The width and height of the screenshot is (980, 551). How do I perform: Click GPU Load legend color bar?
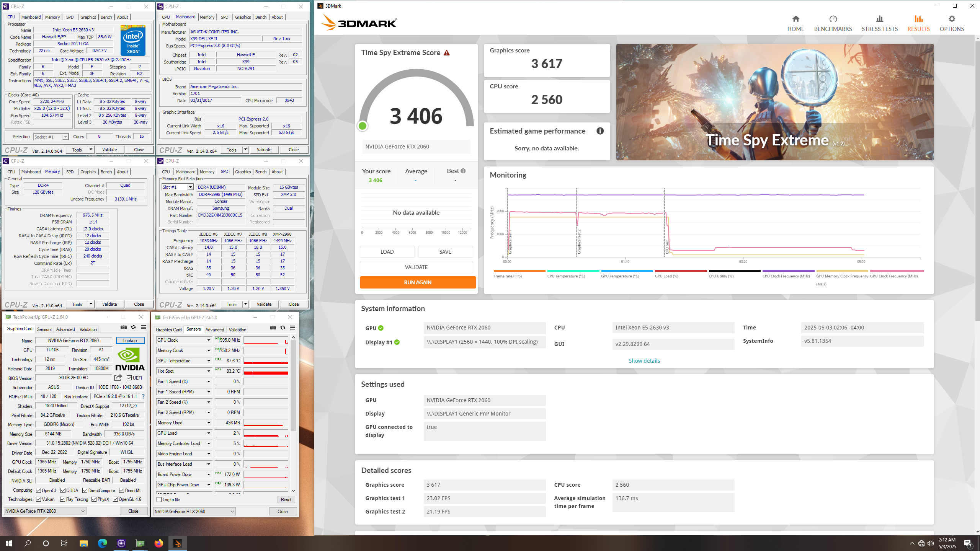pos(681,271)
